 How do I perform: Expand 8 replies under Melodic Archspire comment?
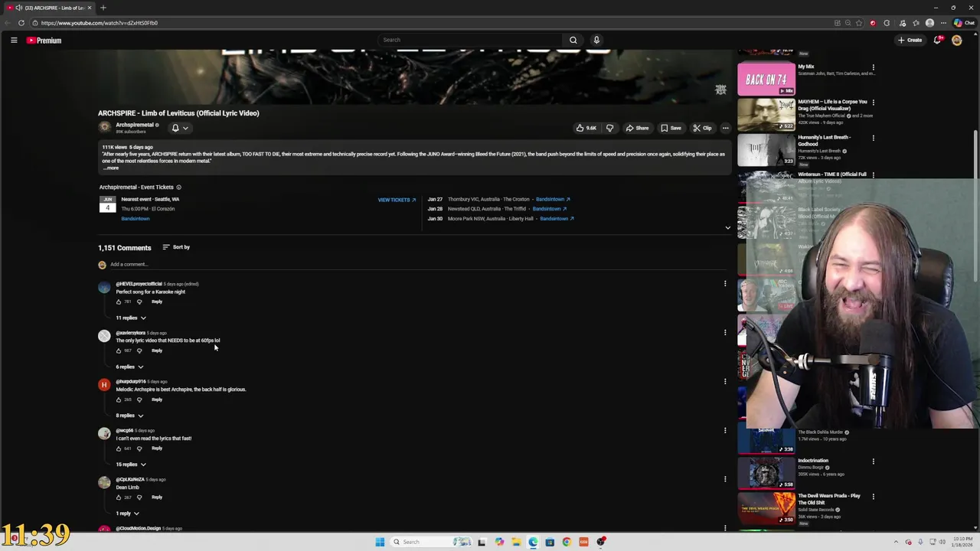coord(129,416)
